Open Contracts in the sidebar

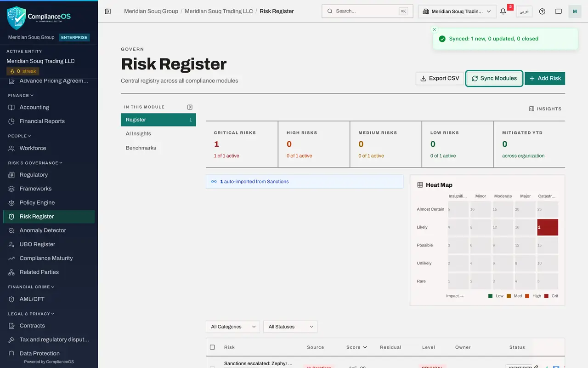pyautogui.click(x=49, y=326)
